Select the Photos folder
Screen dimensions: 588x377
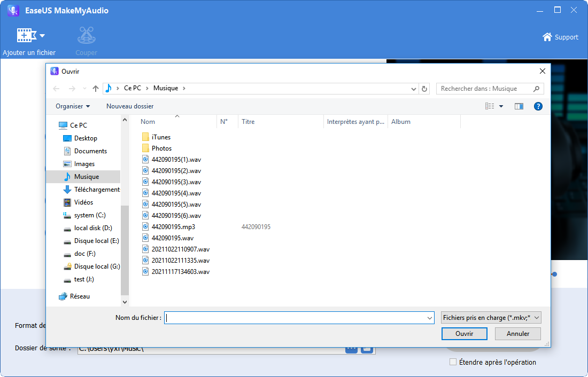(157, 148)
